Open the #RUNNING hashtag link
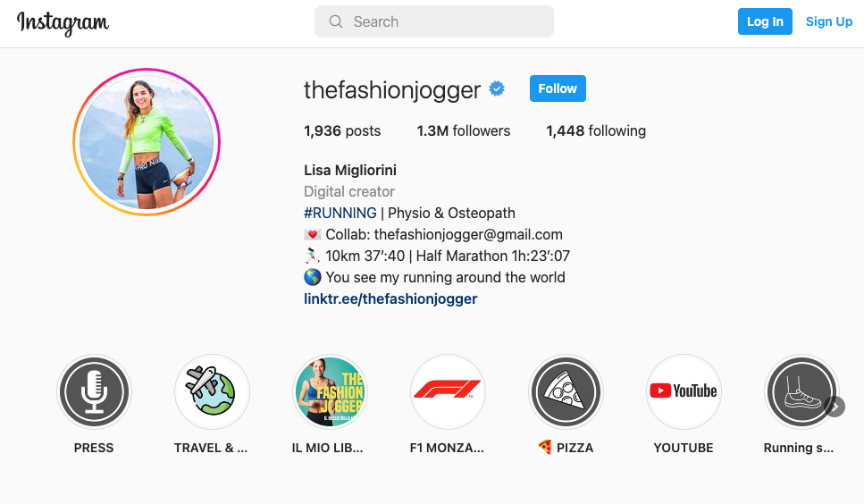 click(340, 214)
